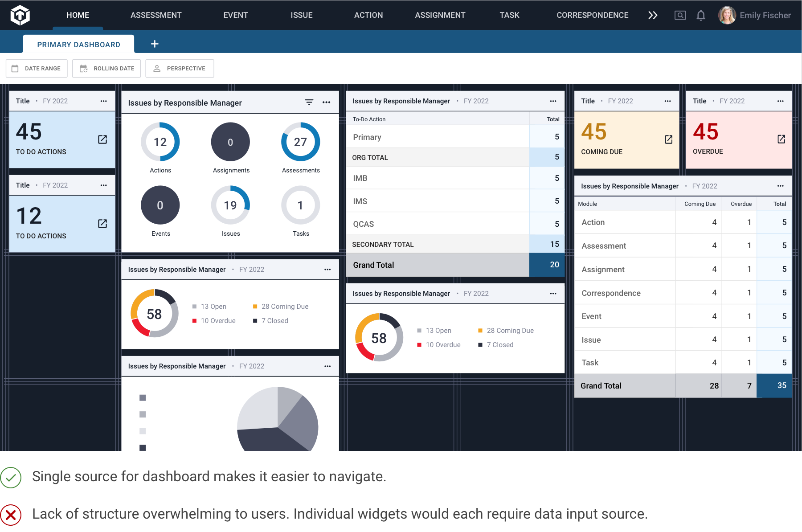Open the PERSPECTIVE filter
The width and height of the screenshot is (802, 532).
pos(180,68)
